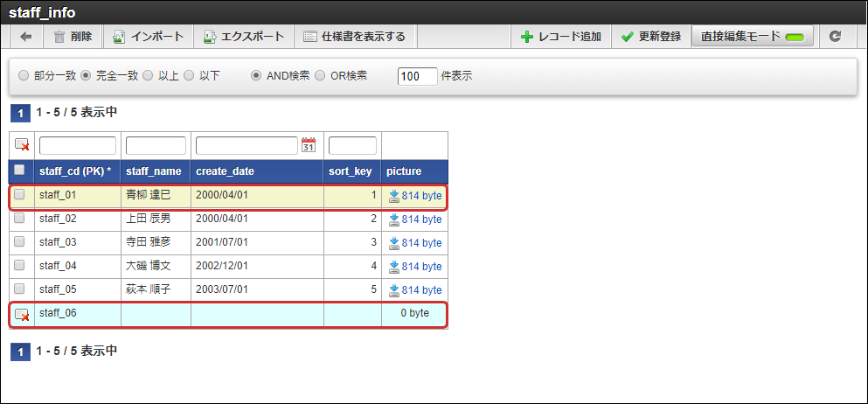The image size is (868, 404).
Task: Sort by the staff_name column header
Action: 153,171
